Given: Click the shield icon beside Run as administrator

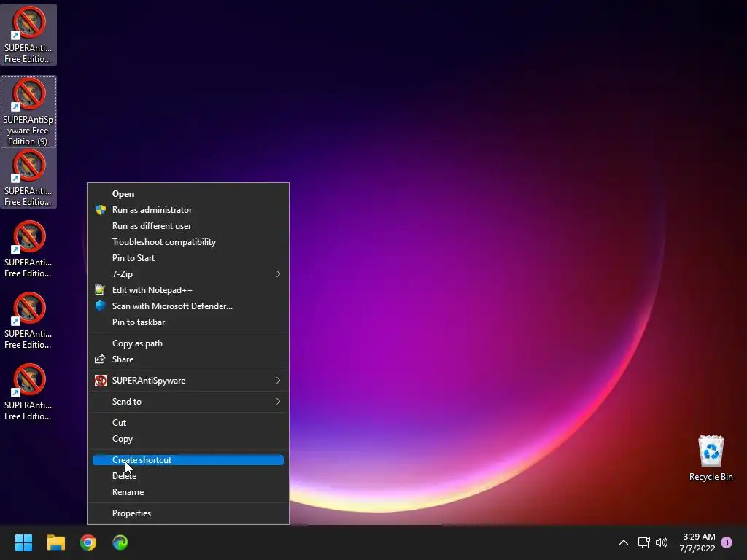Looking at the screenshot, I should pyautogui.click(x=100, y=209).
